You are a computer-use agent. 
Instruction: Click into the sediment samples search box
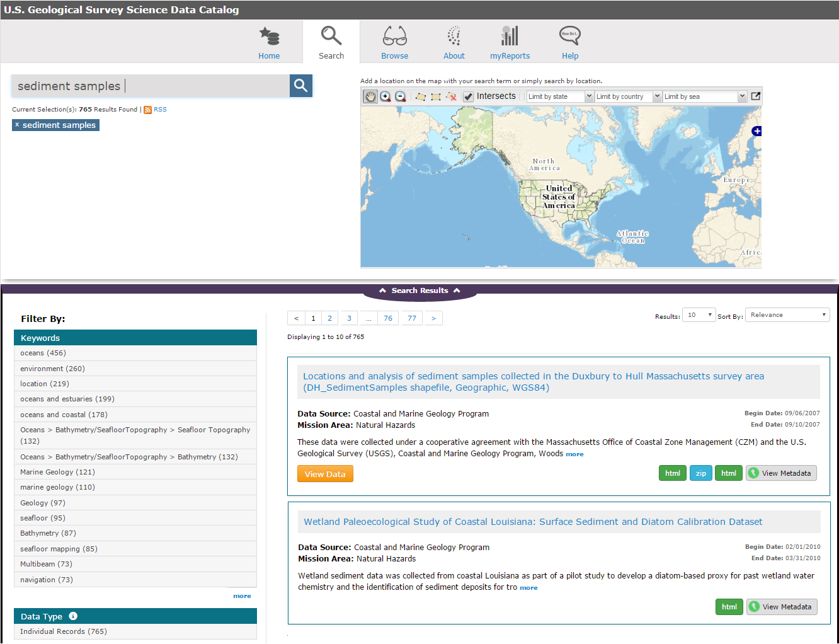pos(150,86)
